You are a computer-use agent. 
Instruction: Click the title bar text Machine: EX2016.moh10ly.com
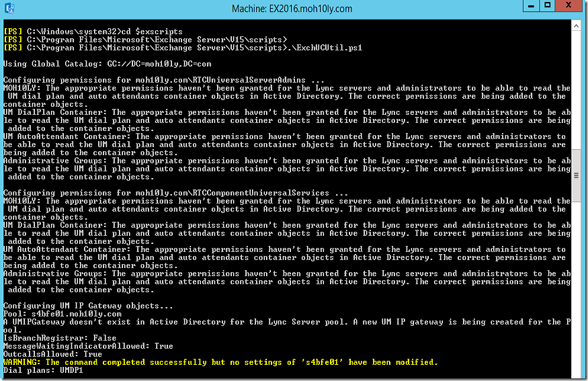[x=292, y=9]
